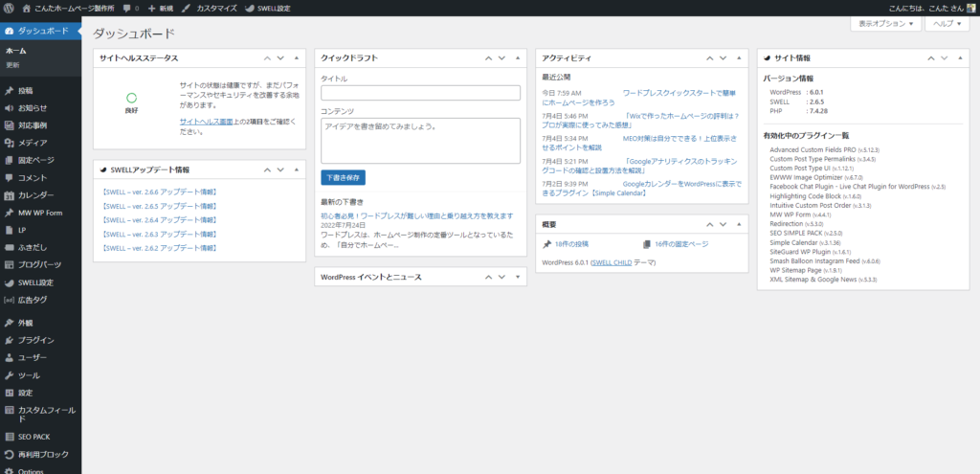Expand the WordPress イベントとニュース panel

518,277
